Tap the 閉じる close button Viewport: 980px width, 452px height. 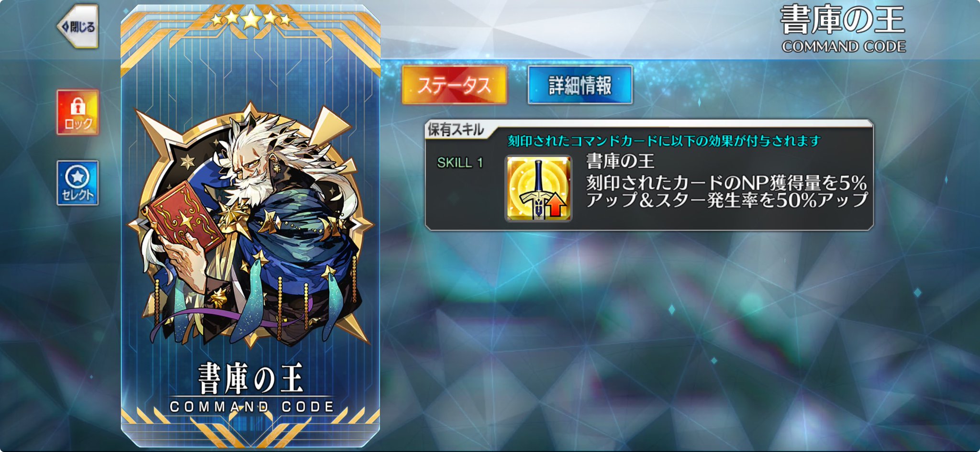coord(78,26)
